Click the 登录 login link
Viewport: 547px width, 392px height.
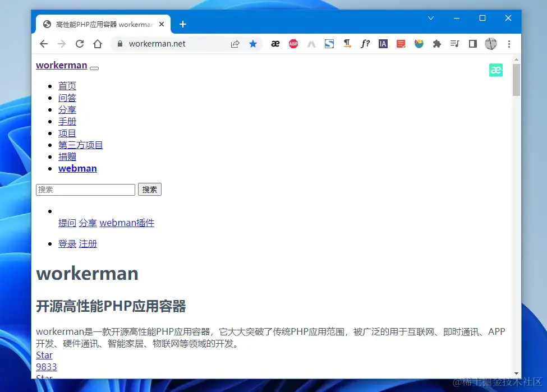click(67, 244)
